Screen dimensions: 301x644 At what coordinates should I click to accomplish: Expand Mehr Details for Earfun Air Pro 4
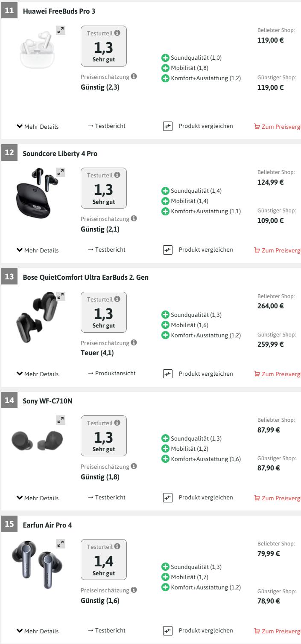coord(37,631)
